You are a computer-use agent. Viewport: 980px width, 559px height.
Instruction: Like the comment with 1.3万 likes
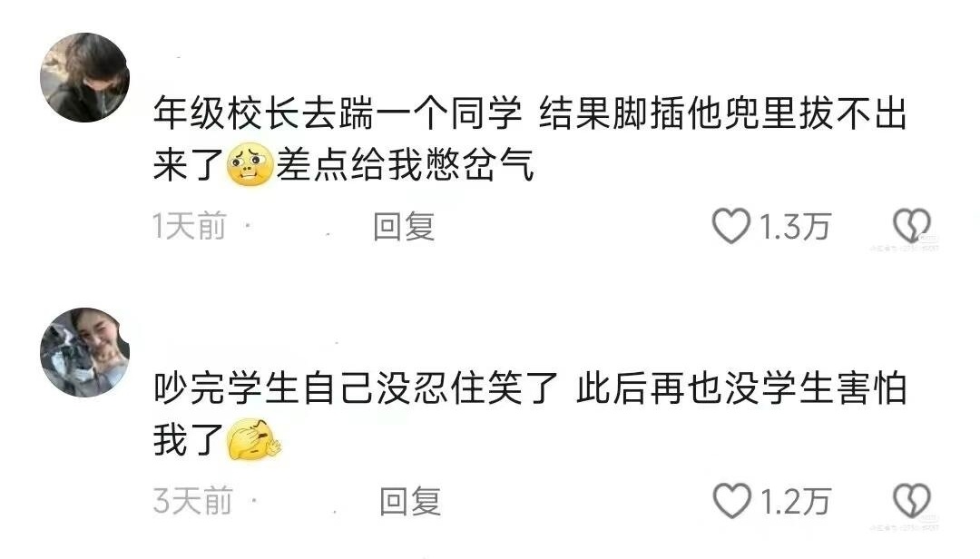[730, 226]
